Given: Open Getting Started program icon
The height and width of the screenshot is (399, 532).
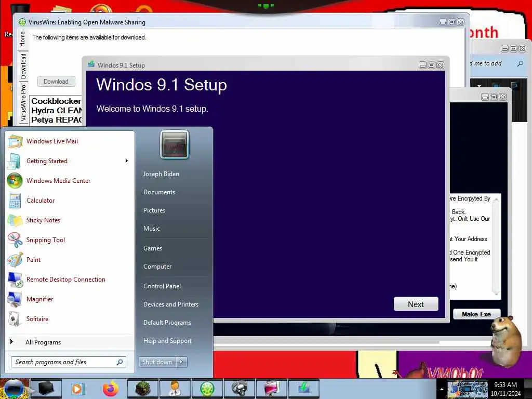Looking at the screenshot, I should [x=14, y=161].
